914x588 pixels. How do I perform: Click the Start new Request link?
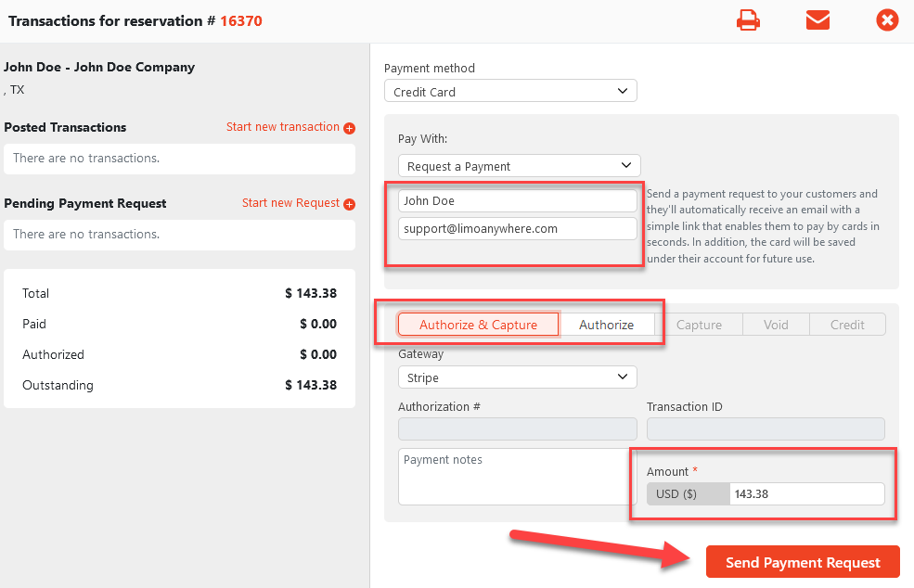coord(290,203)
